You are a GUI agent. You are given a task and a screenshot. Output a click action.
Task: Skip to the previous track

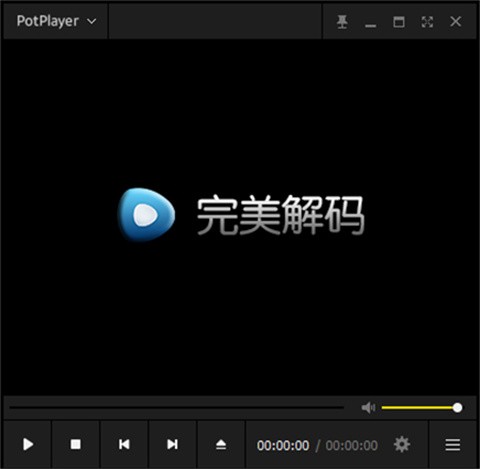(x=124, y=444)
